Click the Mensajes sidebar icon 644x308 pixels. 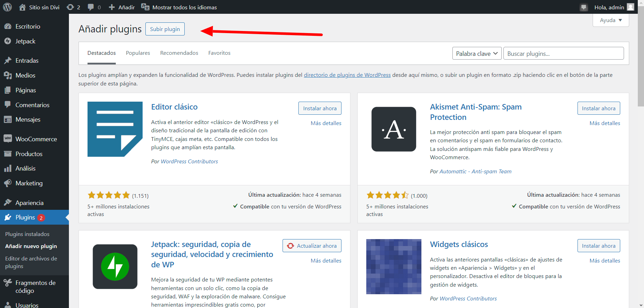click(x=8, y=120)
